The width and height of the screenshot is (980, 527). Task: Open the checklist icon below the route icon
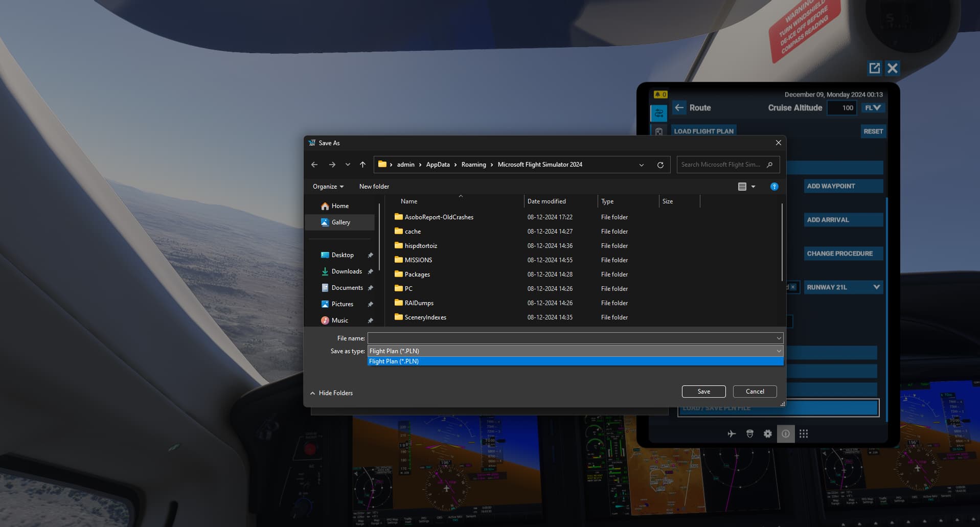pyautogui.click(x=659, y=132)
